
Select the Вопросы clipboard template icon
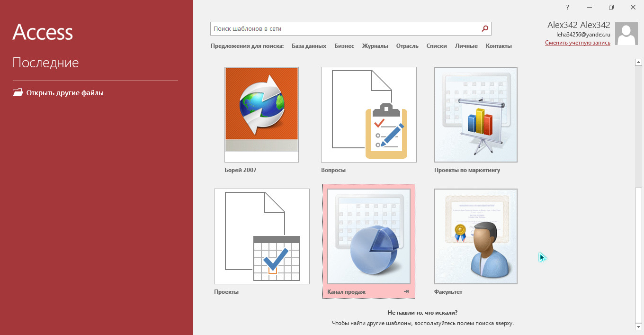(x=368, y=114)
